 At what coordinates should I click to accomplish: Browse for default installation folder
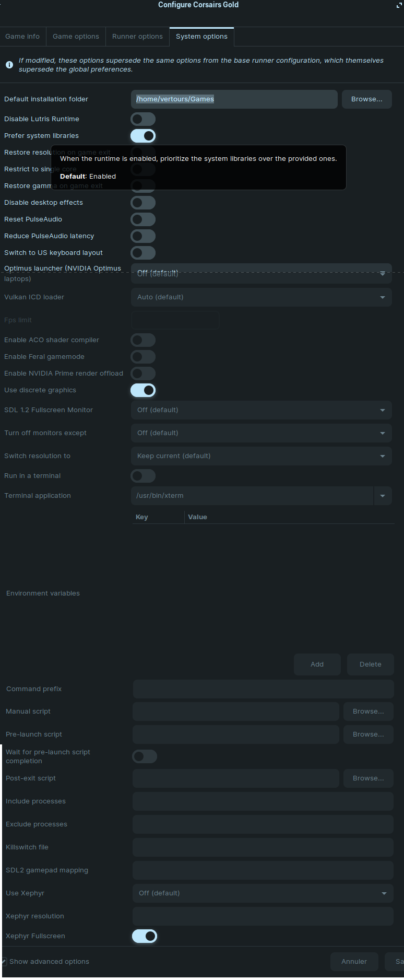(x=366, y=99)
